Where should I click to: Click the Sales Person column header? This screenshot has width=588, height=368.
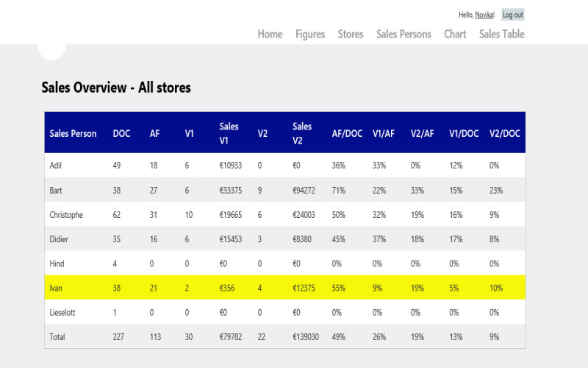click(x=73, y=134)
